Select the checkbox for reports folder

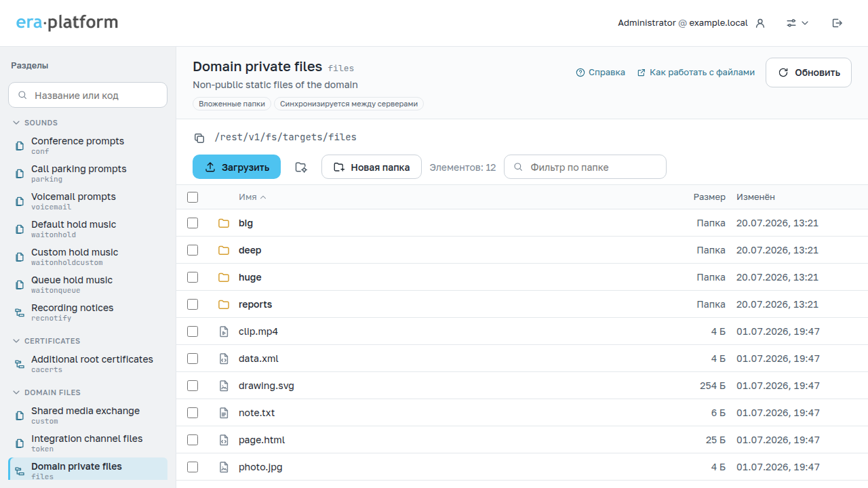click(x=193, y=304)
